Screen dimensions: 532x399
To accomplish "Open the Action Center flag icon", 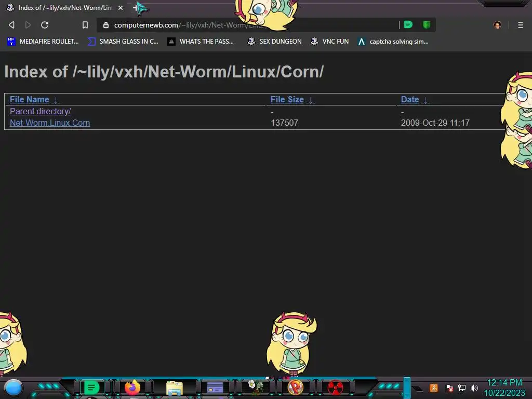I will pyautogui.click(x=449, y=388).
